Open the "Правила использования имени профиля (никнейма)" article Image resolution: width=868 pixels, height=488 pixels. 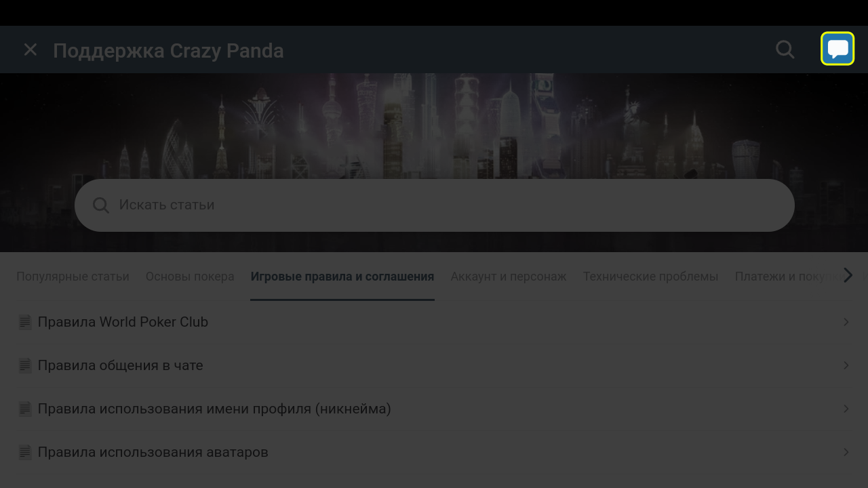(434, 409)
